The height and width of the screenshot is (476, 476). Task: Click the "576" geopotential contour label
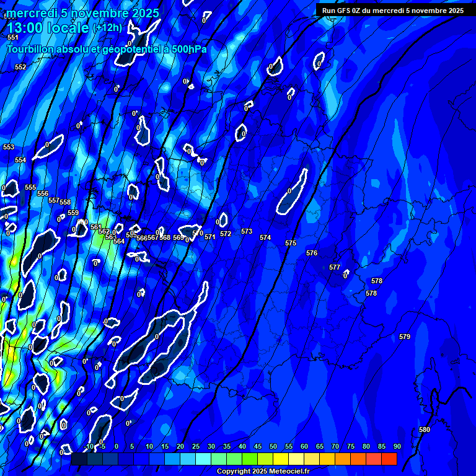[x=312, y=253]
